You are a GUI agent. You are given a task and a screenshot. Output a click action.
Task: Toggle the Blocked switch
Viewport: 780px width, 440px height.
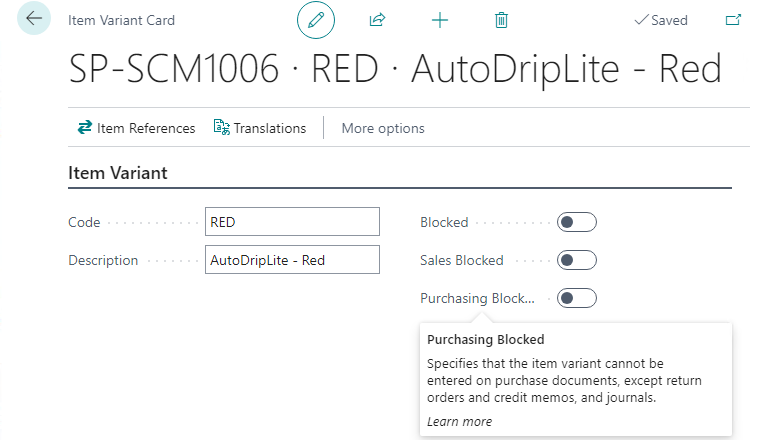click(577, 222)
